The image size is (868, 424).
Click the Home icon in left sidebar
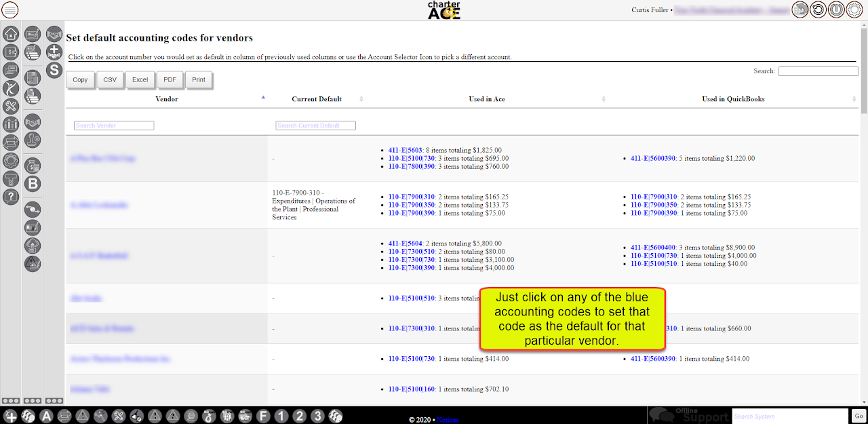click(11, 33)
